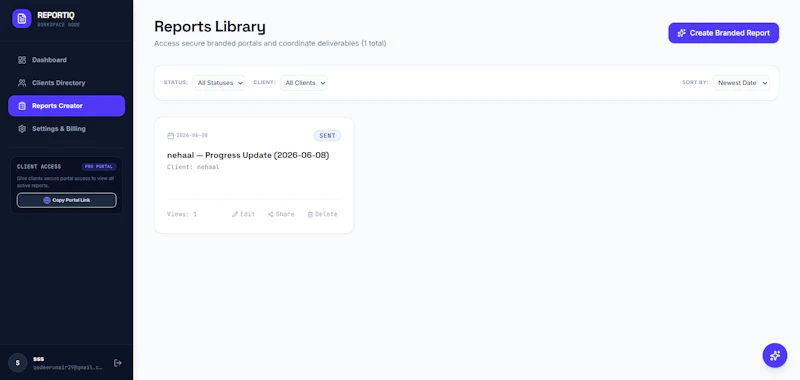800x380 pixels.
Task: Click the Dashboard grid icon
Action: (x=22, y=60)
